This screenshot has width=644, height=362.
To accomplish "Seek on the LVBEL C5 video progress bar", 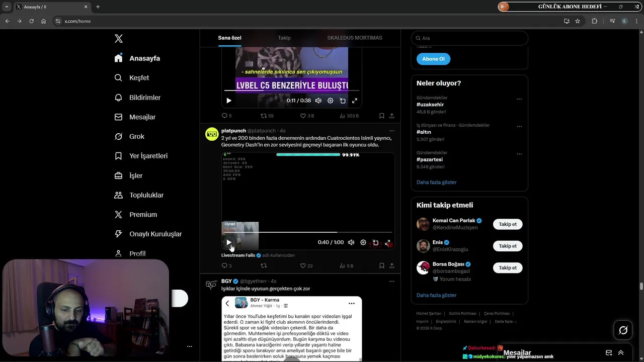I will click(x=292, y=90).
